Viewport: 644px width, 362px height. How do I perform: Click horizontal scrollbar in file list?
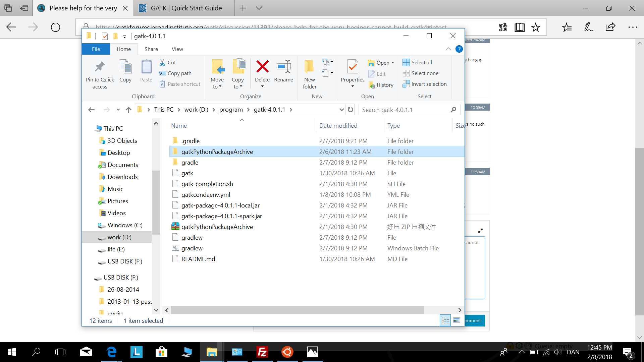click(297, 310)
